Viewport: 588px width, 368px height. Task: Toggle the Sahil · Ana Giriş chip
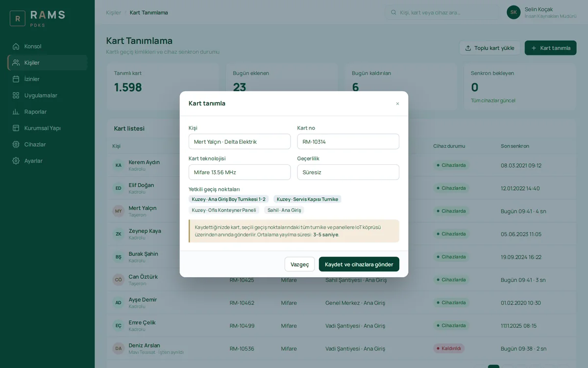284,210
